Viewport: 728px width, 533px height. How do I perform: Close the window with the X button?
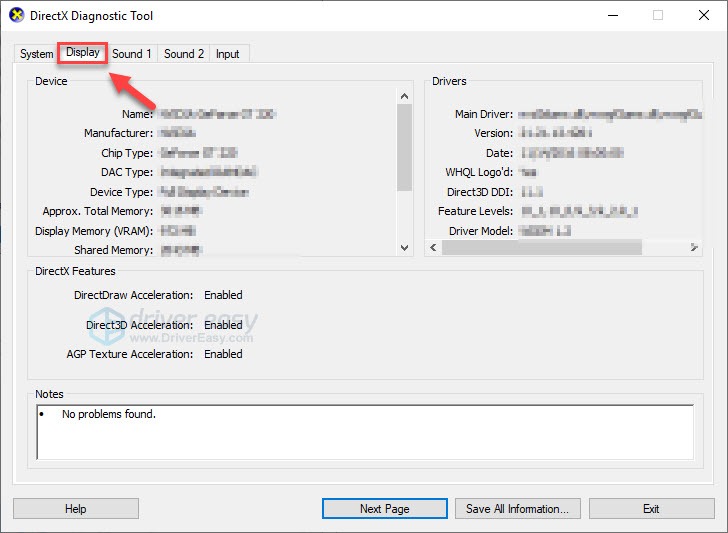click(x=704, y=15)
